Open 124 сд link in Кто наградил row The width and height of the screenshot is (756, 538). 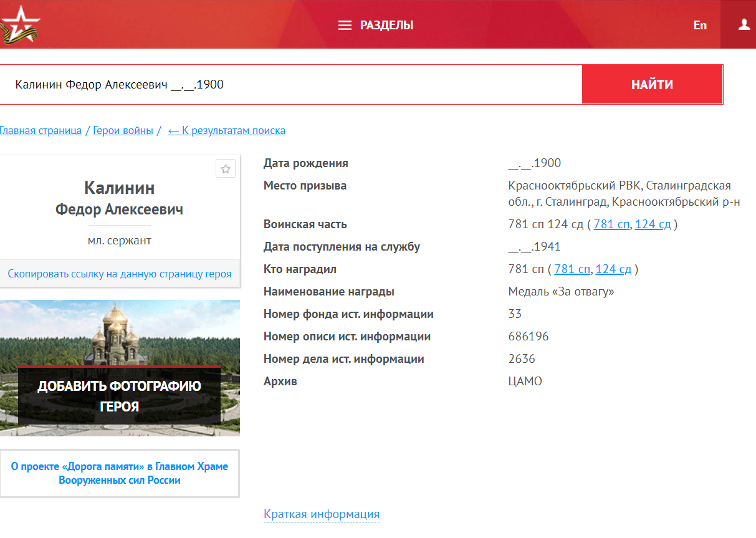[613, 269]
